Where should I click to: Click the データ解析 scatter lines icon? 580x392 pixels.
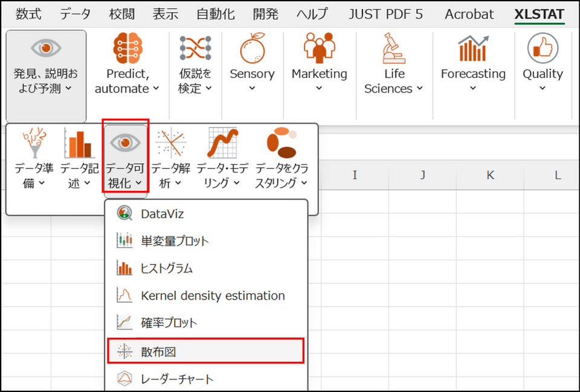click(x=170, y=143)
